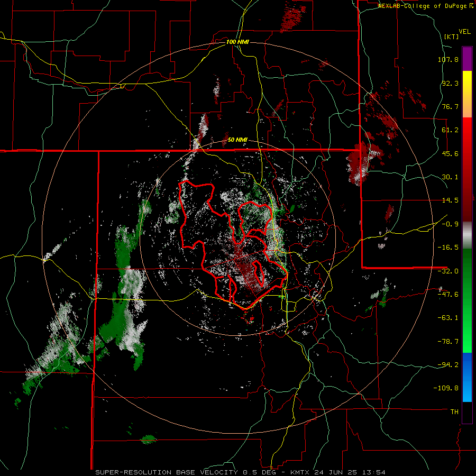Click the -109.8 velocity scale value

[x=446, y=388]
